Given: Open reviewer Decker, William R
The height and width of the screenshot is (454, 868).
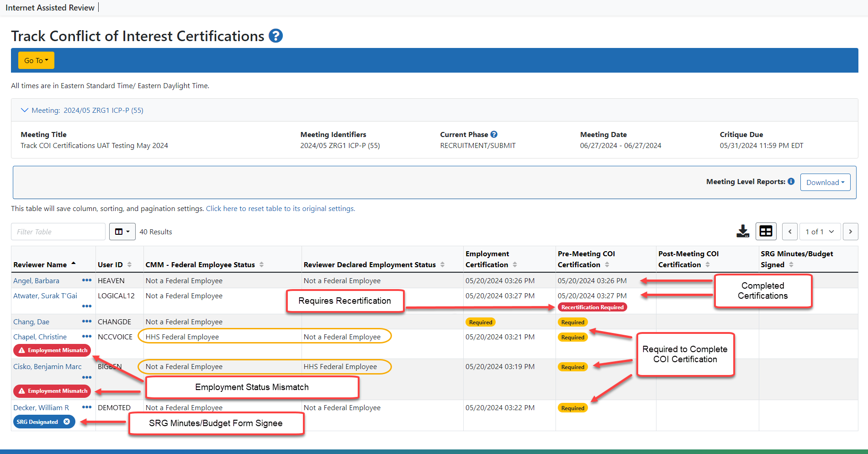Looking at the screenshot, I should [x=41, y=407].
